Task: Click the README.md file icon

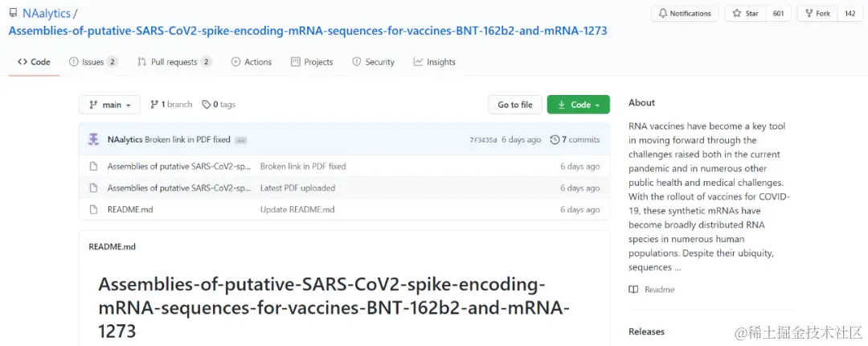Action: (93, 209)
